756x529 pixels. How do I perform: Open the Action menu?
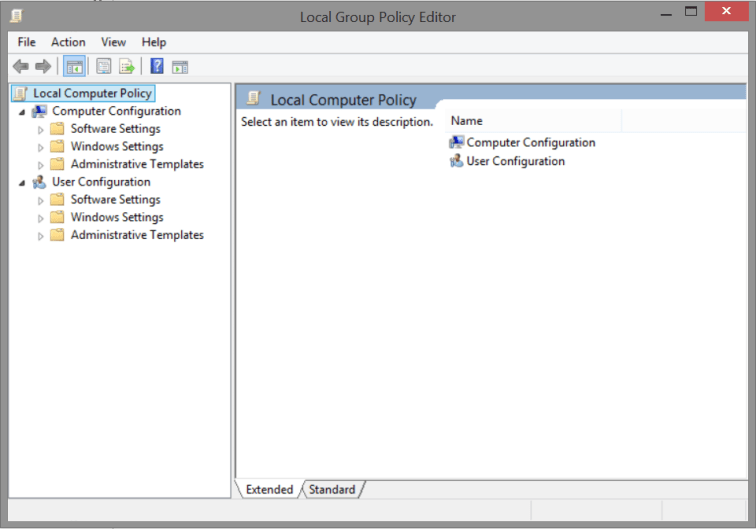pyautogui.click(x=68, y=42)
